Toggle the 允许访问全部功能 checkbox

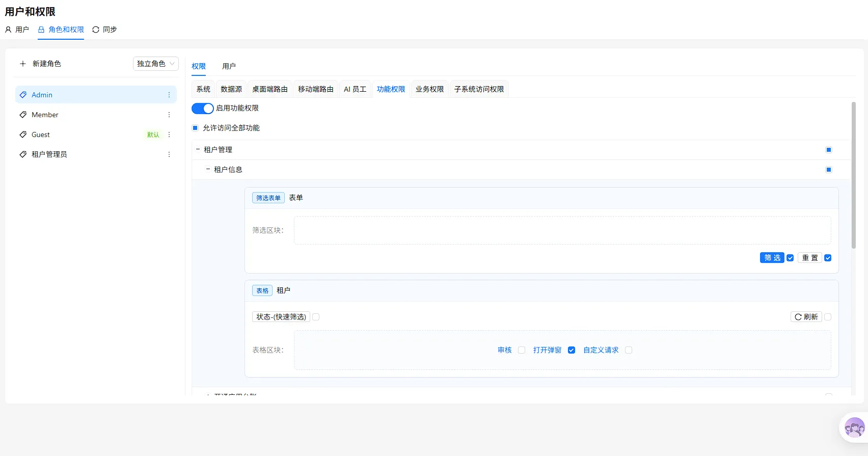[x=195, y=128]
